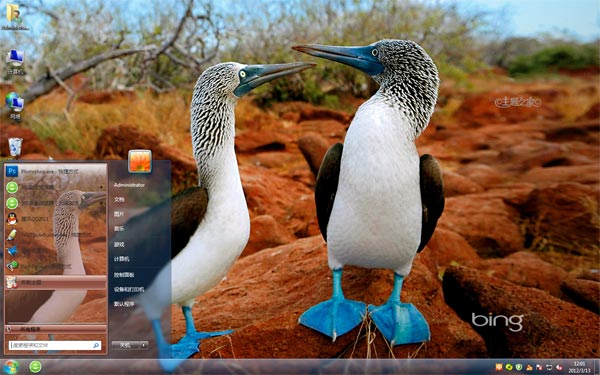Click the magnifier icon in search box

pos(96,346)
